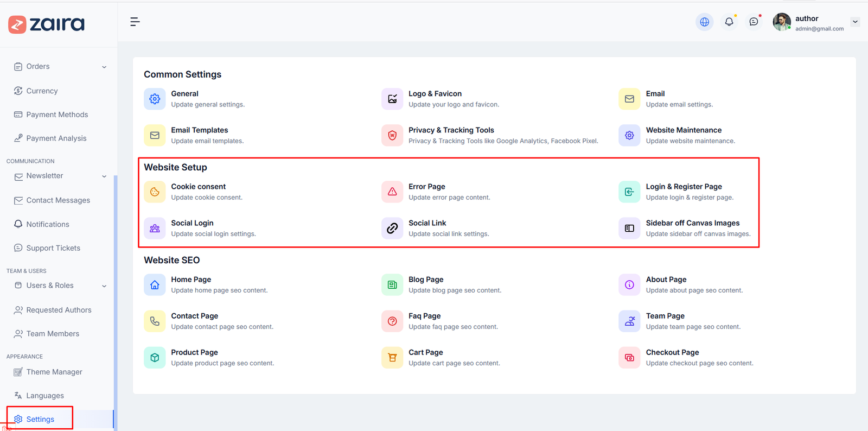The height and width of the screenshot is (431, 868).
Task: Open the notifications bell icon
Action: point(729,22)
